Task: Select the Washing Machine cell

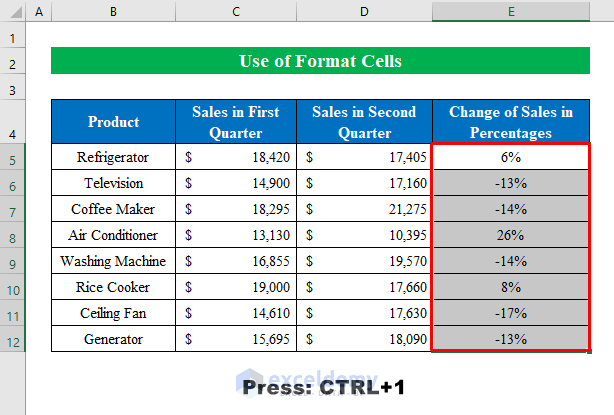Action: click(113, 262)
